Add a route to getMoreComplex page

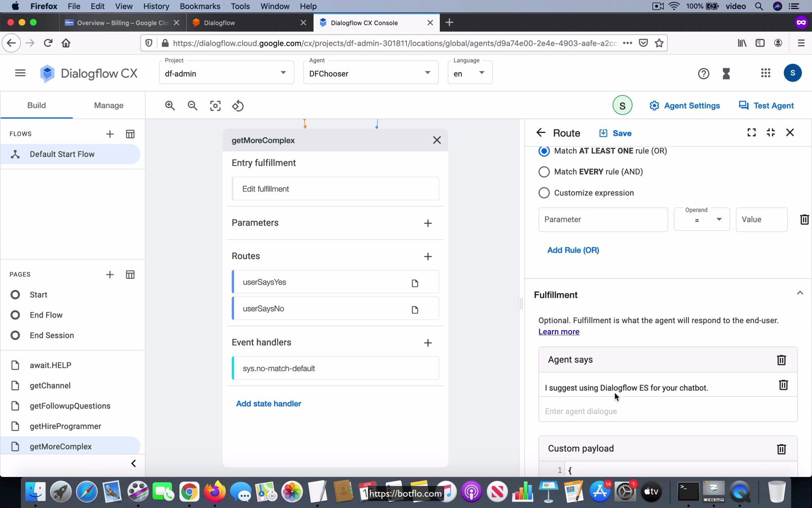point(428,257)
